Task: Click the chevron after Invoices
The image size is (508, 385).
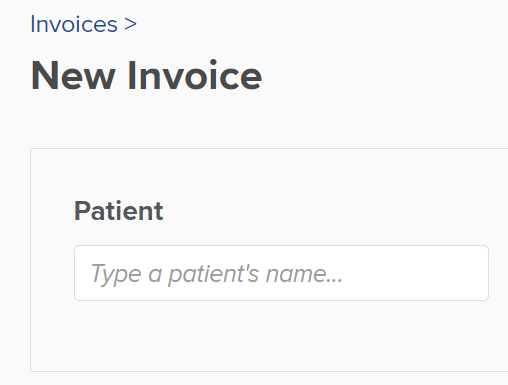Action: click(130, 24)
